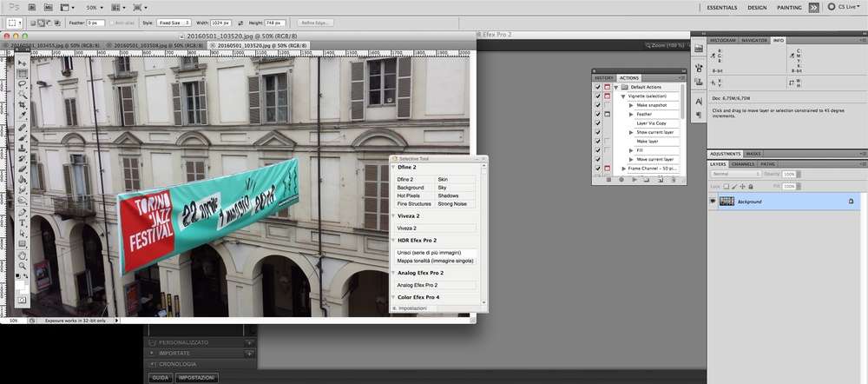This screenshot has width=868, height=384.
Task: Create new action in Actions panel
Action: pyautogui.click(x=660, y=180)
